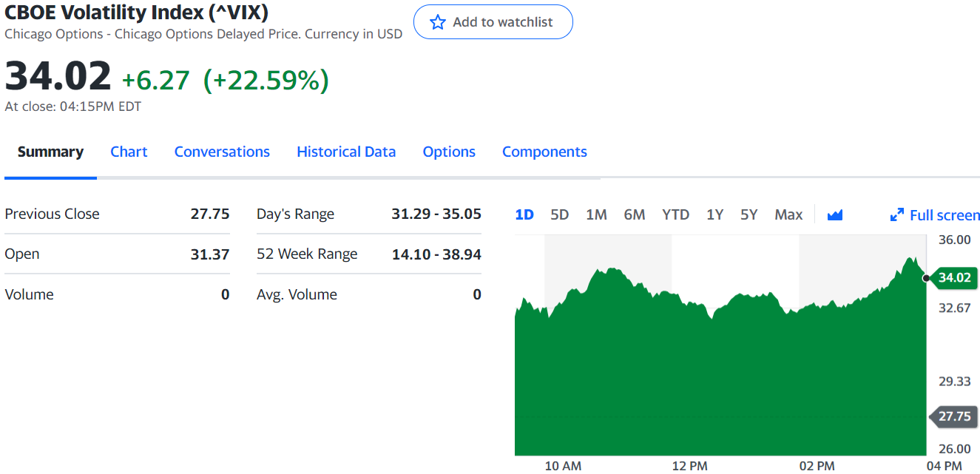Image resolution: width=980 pixels, height=474 pixels.
Task: Open the Conversations tab
Action: point(222,152)
